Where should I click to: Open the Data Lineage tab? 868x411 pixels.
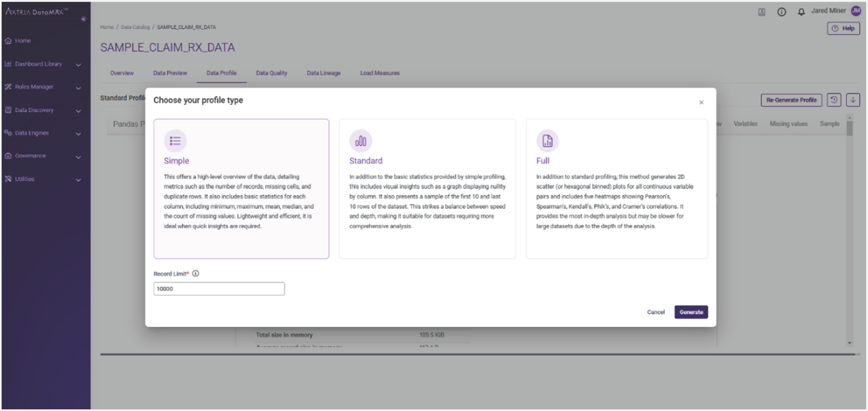coord(323,73)
